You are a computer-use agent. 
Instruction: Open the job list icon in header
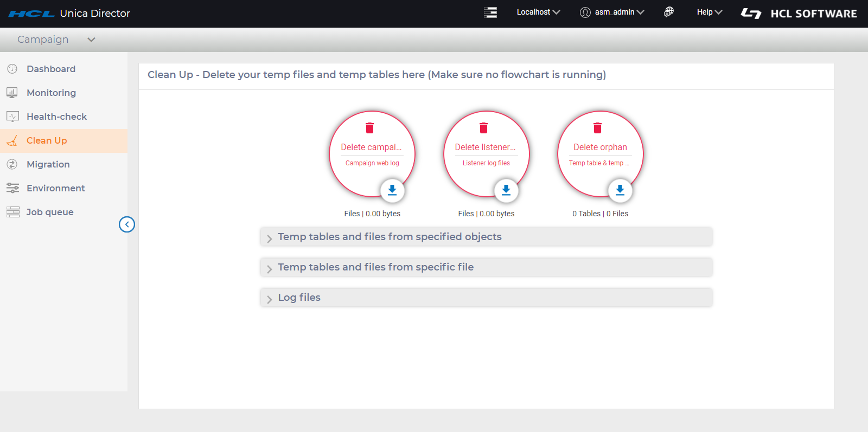[490, 12]
